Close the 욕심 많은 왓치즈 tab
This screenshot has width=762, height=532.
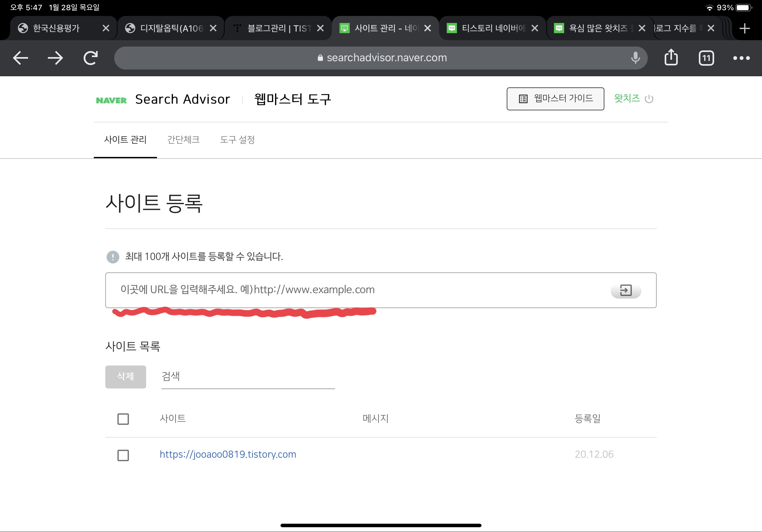642,28
